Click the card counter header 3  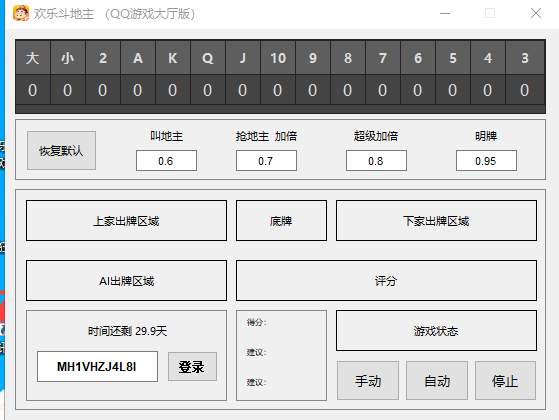pyautogui.click(x=525, y=58)
